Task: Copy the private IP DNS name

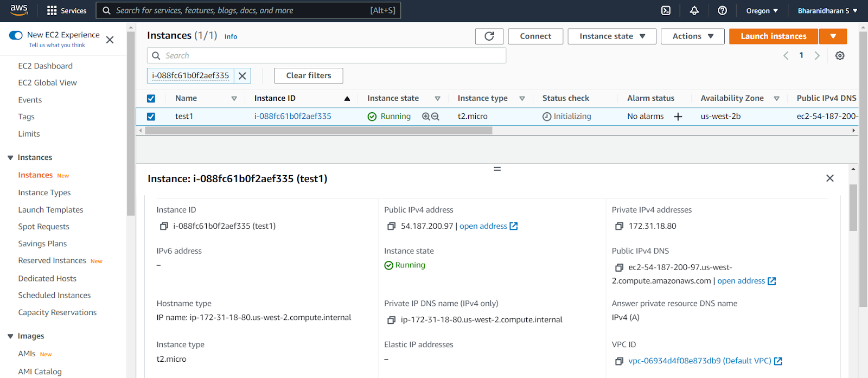Action: point(391,320)
